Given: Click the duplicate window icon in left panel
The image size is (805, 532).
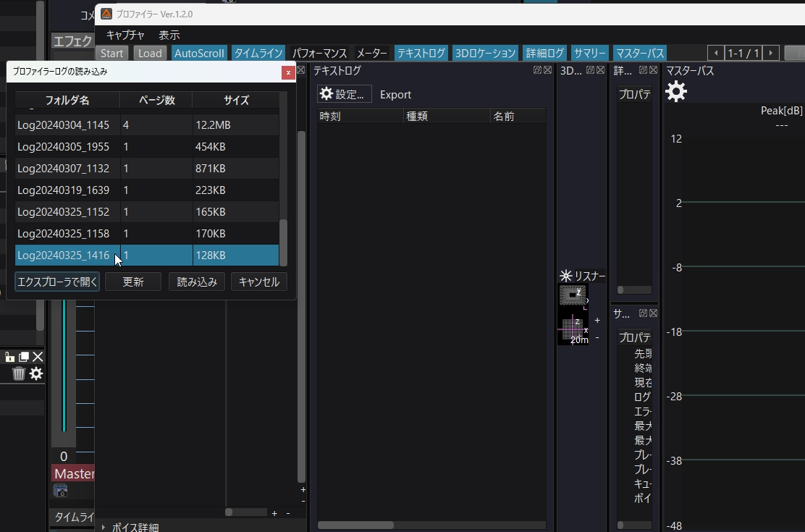Looking at the screenshot, I should coord(24,357).
